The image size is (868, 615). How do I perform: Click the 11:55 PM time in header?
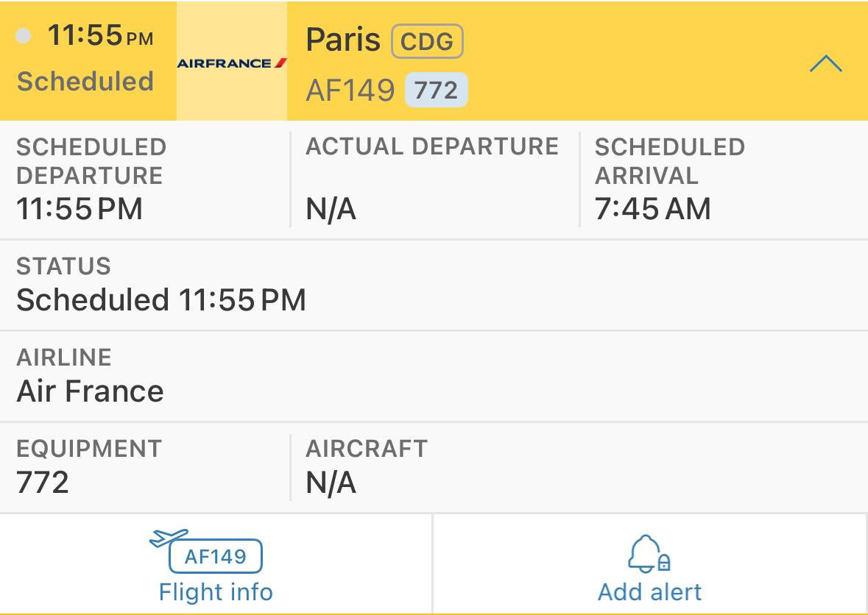tap(100, 36)
